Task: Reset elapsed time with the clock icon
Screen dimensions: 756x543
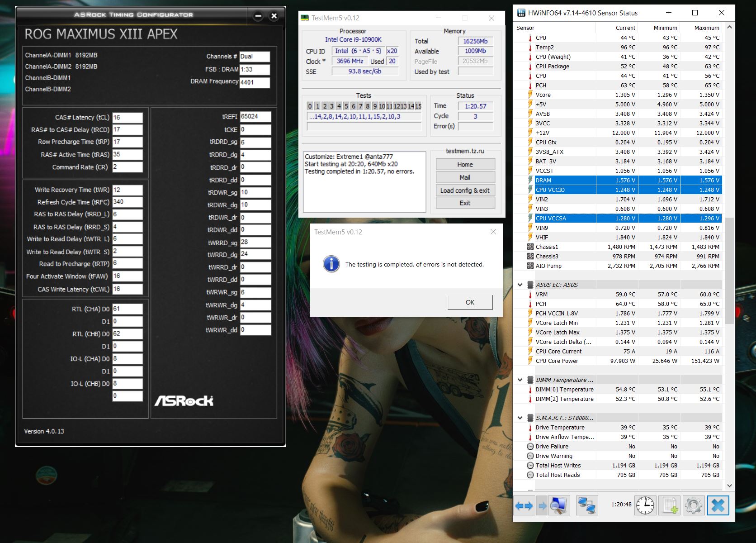Action: pos(645,505)
